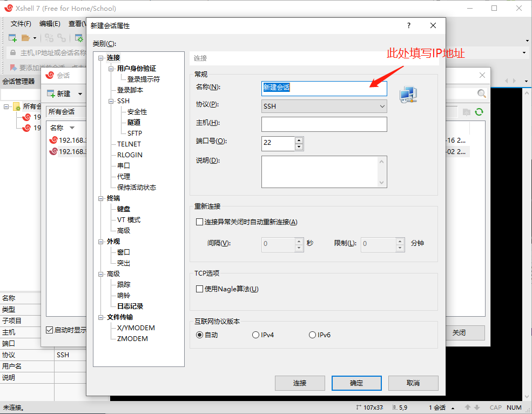
Task: Collapse the 所有会话 node in session manager
Action: click(6, 106)
